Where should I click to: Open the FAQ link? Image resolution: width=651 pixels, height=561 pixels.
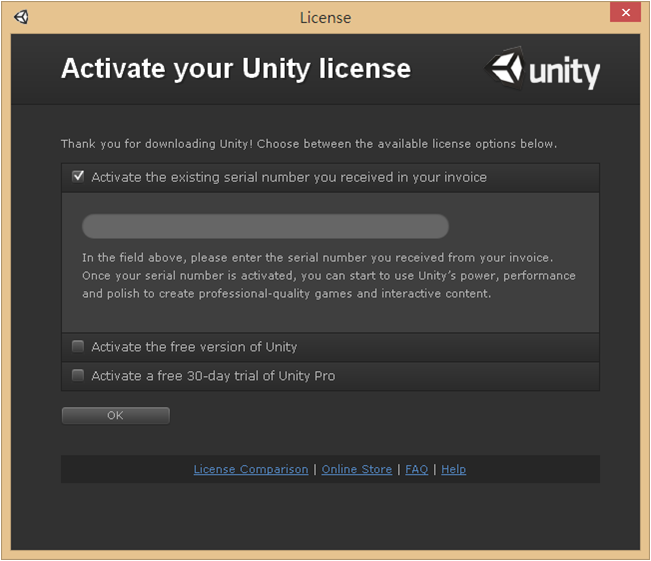tap(416, 469)
